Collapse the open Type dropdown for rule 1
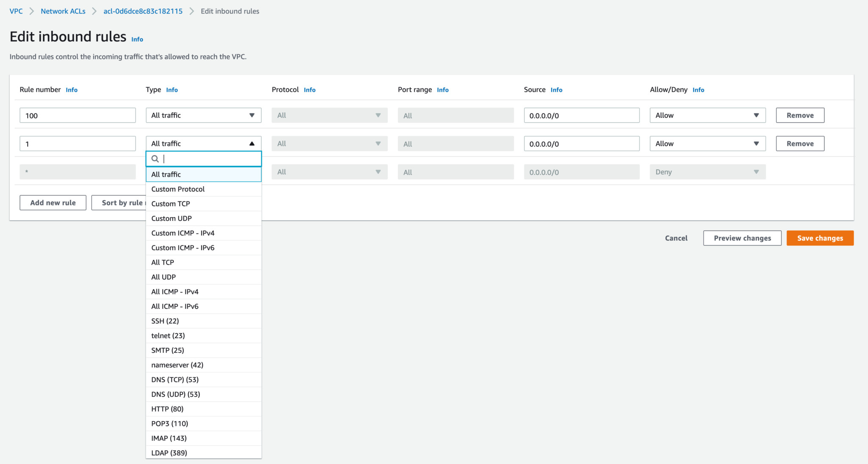 [x=251, y=143]
